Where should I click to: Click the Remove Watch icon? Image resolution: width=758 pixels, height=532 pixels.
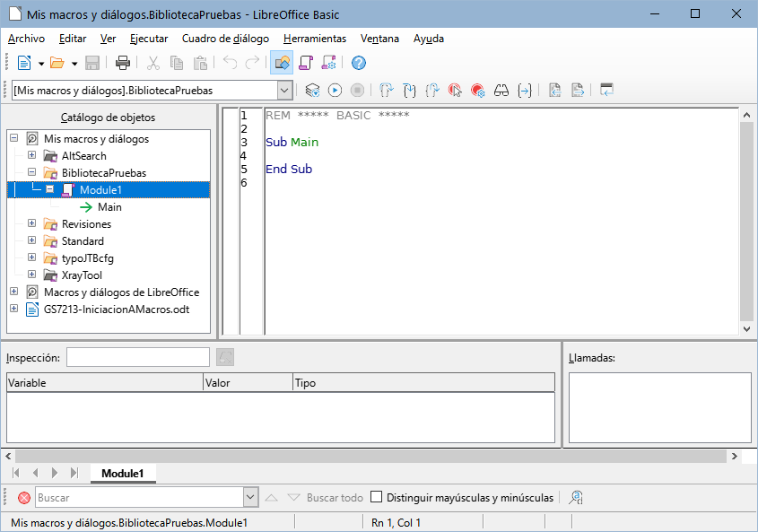click(225, 357)
